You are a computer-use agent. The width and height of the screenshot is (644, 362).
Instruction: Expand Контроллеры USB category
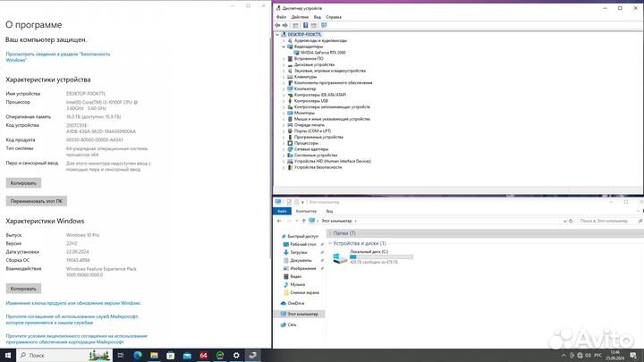point(284,101)
